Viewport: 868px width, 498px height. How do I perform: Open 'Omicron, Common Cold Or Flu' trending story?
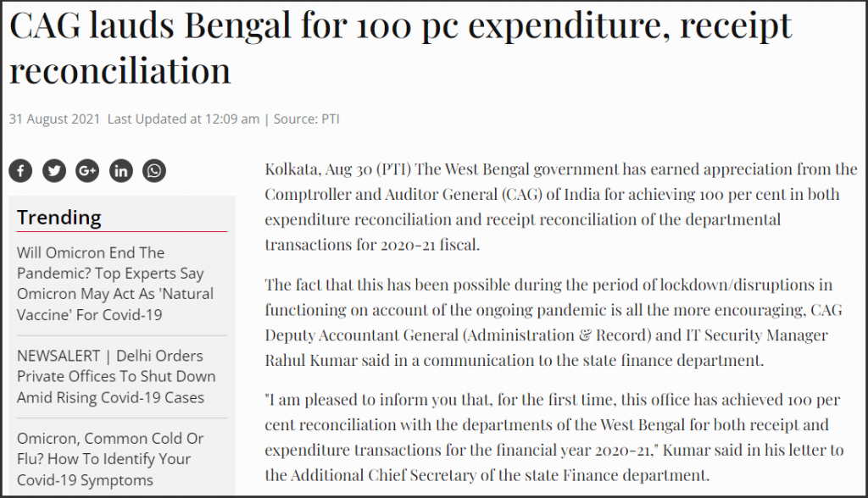coord(110,459)
